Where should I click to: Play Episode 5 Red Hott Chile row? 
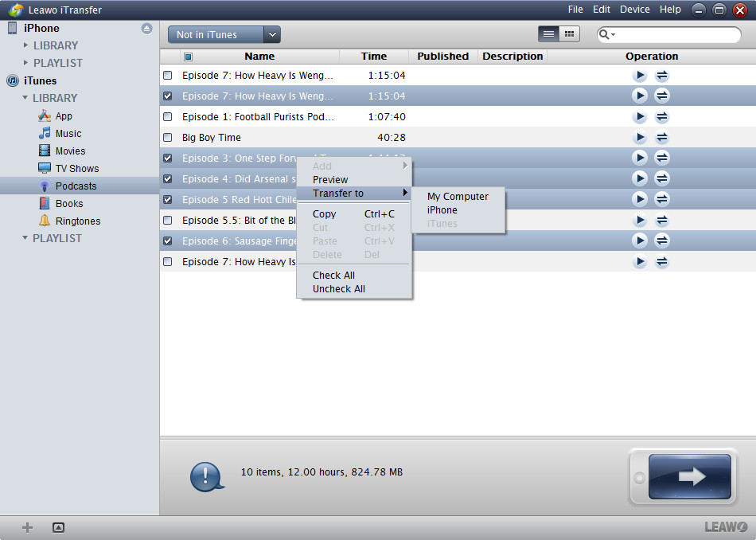(x=639, y=199)
